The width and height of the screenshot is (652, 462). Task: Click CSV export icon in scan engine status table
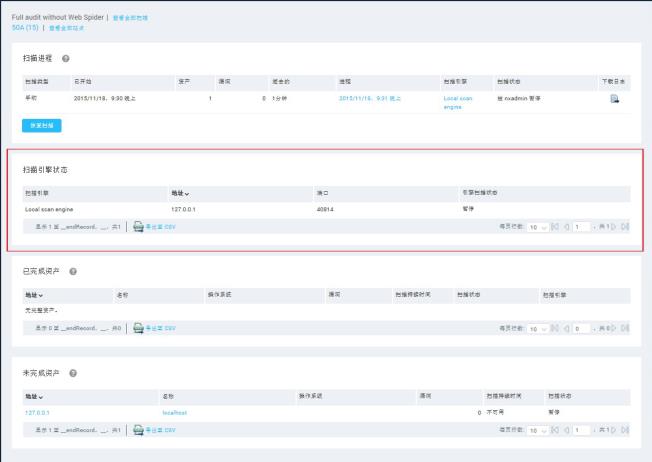[139, 227]
